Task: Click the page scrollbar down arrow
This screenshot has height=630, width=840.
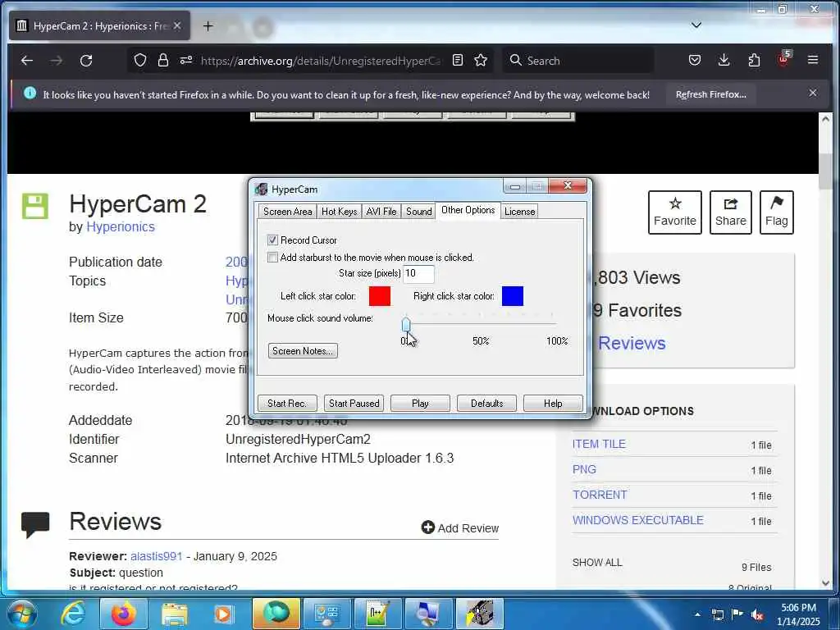Action: [x=825, y=583]
